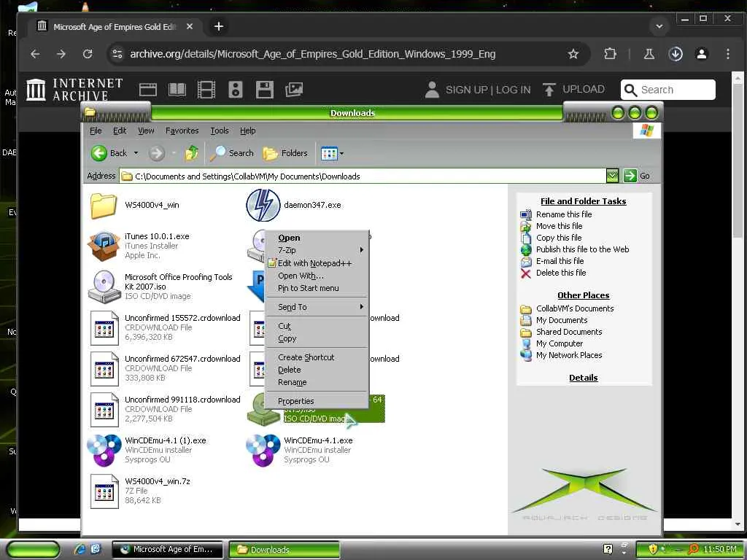Viewport: 747px width, 560px height.
Task: Switch to Downloads taskbar button
Action: pos(285,550)
